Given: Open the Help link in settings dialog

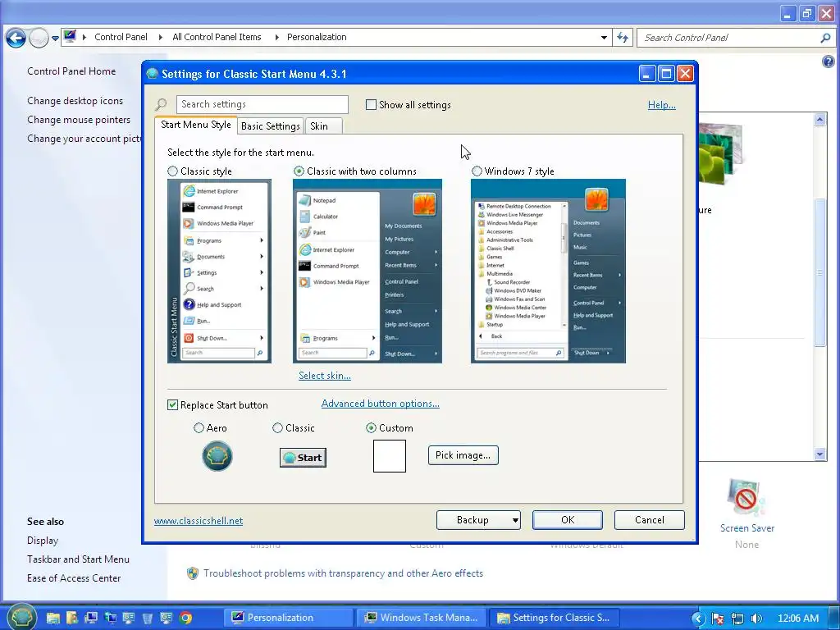Looking at the screenshot, I should [x=662, y=105].
